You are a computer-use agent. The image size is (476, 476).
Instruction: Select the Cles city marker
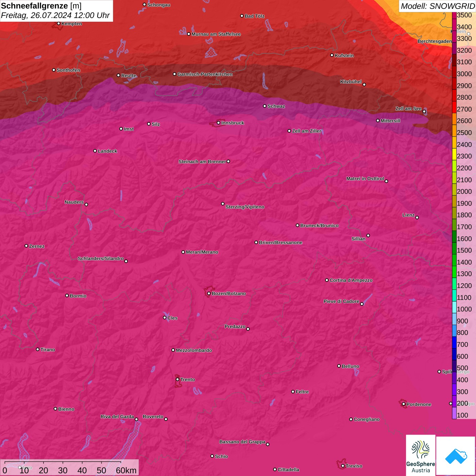click(165, 318)
